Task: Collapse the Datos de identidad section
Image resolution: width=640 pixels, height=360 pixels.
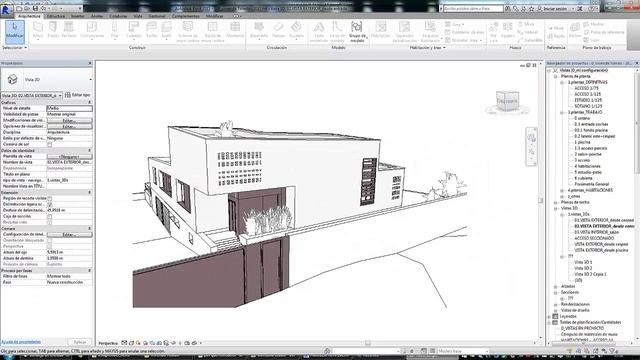Action: coord(89,151)
